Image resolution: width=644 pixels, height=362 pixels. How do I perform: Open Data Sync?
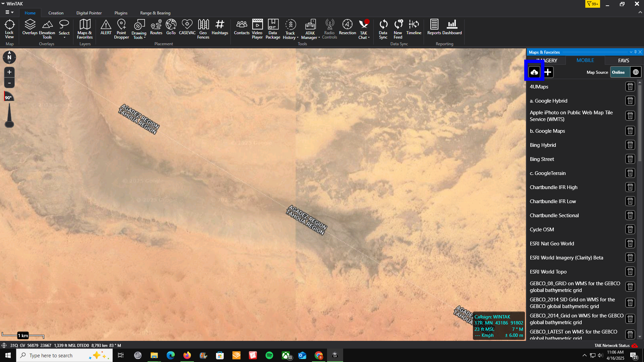tap(383, 29)
